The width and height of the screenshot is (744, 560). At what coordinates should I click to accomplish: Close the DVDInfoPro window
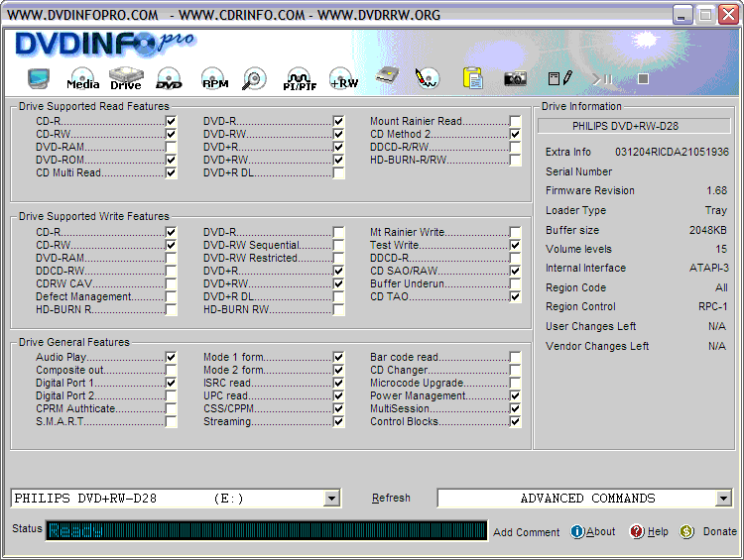point(728,15)
